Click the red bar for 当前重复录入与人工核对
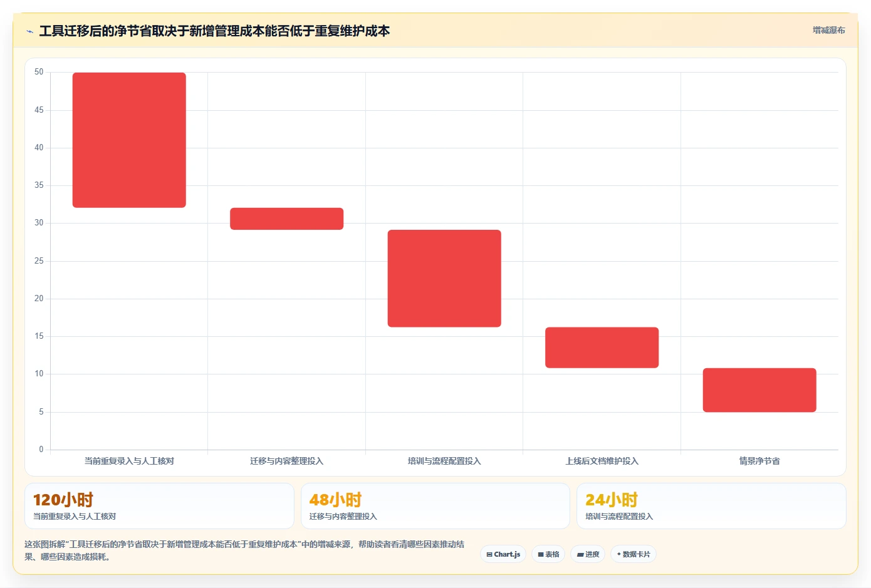The width and height of the screenshot is (871, 588). click(129, 140)
